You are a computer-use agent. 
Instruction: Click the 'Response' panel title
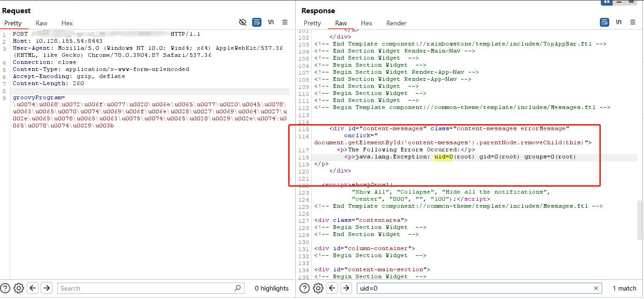pos(318,10)
